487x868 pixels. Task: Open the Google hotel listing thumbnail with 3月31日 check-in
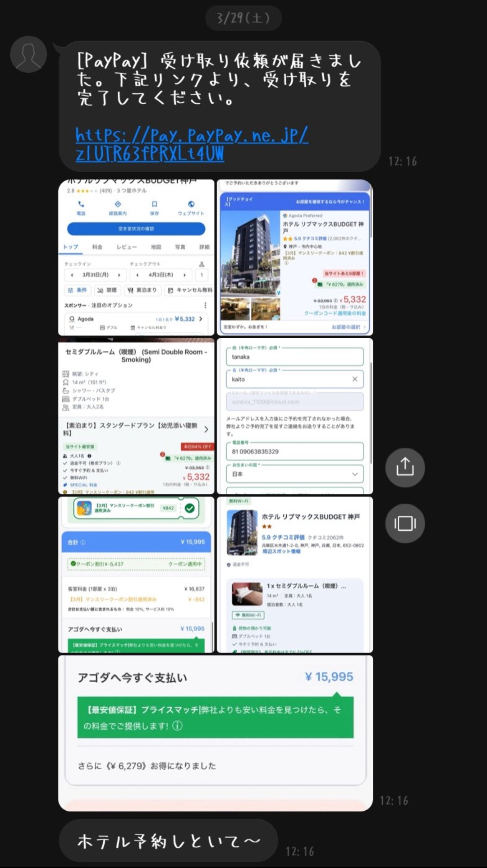[x=136, y=257]
